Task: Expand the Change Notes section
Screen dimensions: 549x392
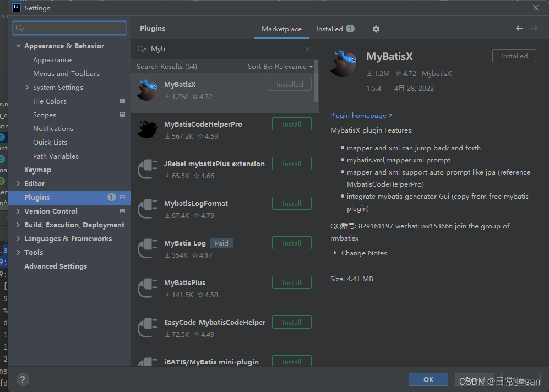Action: pos(335,253)
